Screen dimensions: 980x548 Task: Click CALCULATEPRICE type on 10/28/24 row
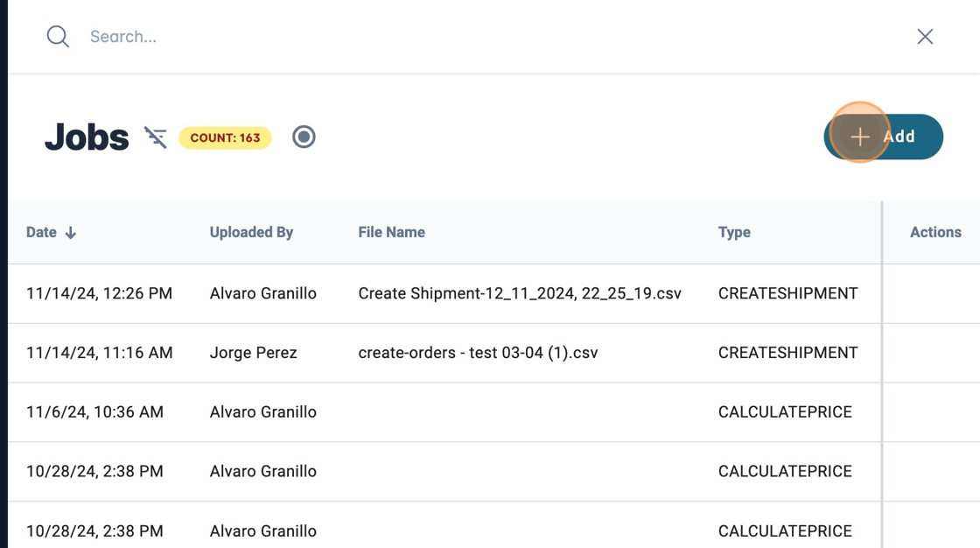[784, 472]
